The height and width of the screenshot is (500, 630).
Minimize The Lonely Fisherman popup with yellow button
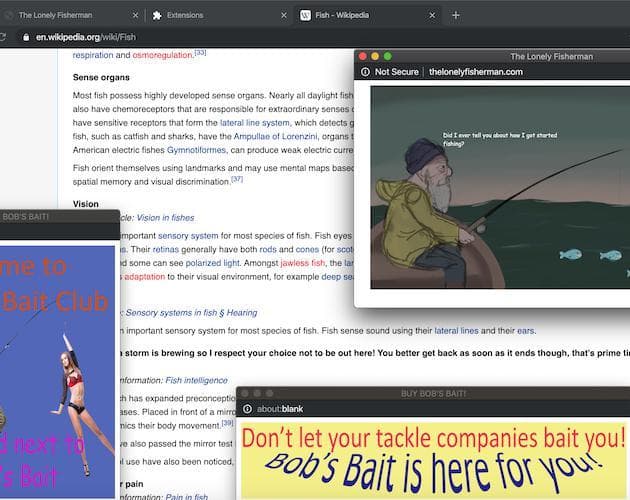point(375,56)
